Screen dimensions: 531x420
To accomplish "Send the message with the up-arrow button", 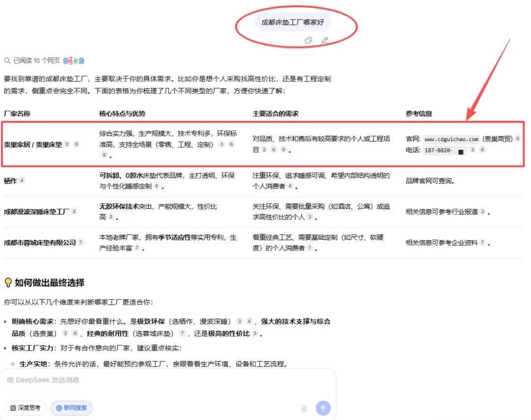I will coord(323,408).
